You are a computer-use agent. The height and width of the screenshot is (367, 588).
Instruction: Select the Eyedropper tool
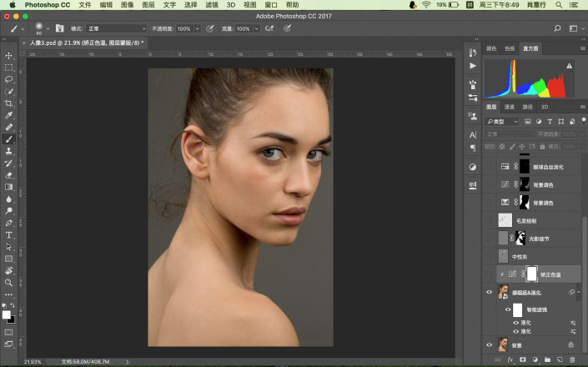point(9,115)
